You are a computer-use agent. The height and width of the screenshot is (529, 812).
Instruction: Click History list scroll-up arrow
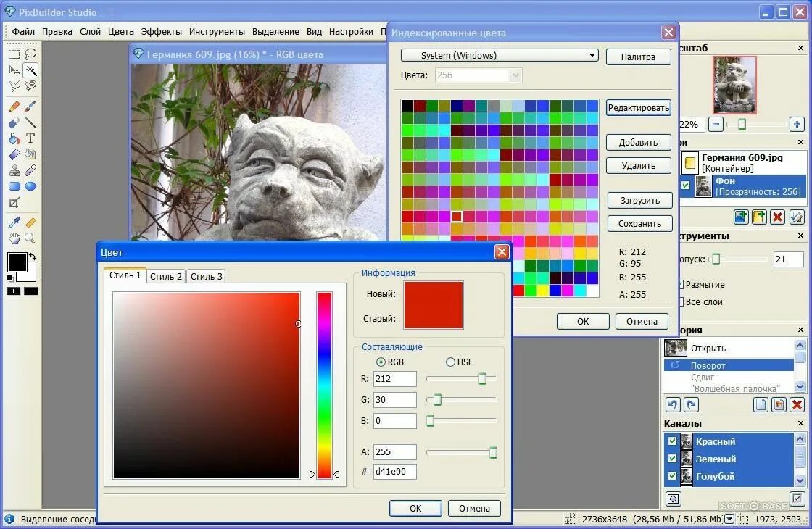[x=800, y=345]
